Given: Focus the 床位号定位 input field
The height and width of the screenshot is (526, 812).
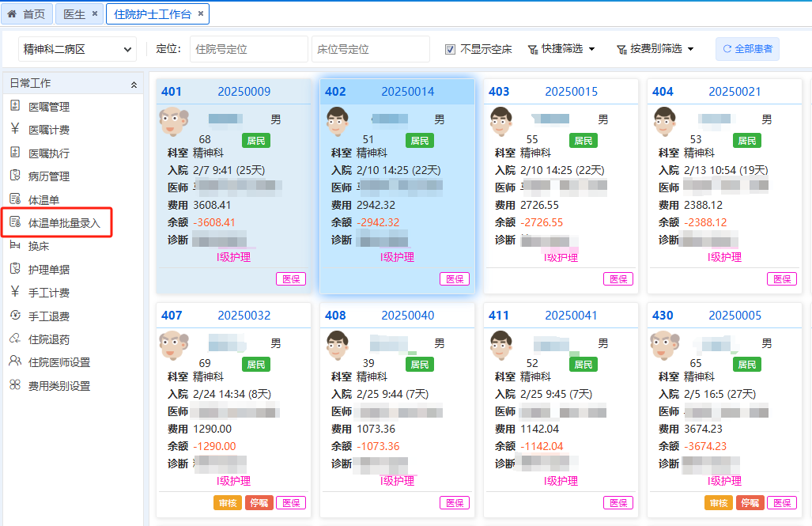Looking at the screenshot, I should pos(371,49).
